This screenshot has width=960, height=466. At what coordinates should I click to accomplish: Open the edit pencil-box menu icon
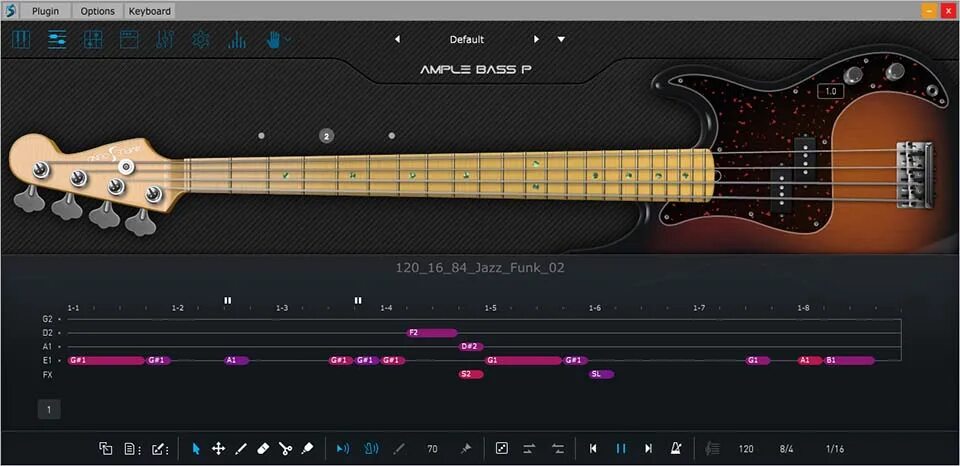(x=160, y=449)
